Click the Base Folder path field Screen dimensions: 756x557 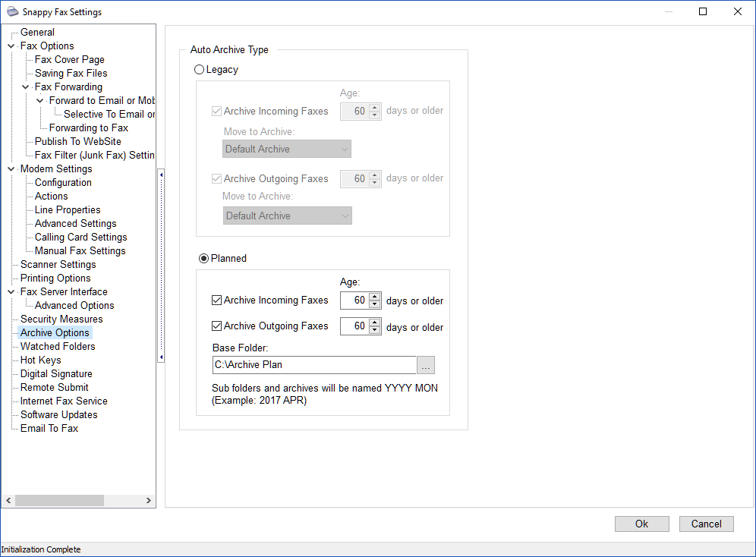coord(314,365)
